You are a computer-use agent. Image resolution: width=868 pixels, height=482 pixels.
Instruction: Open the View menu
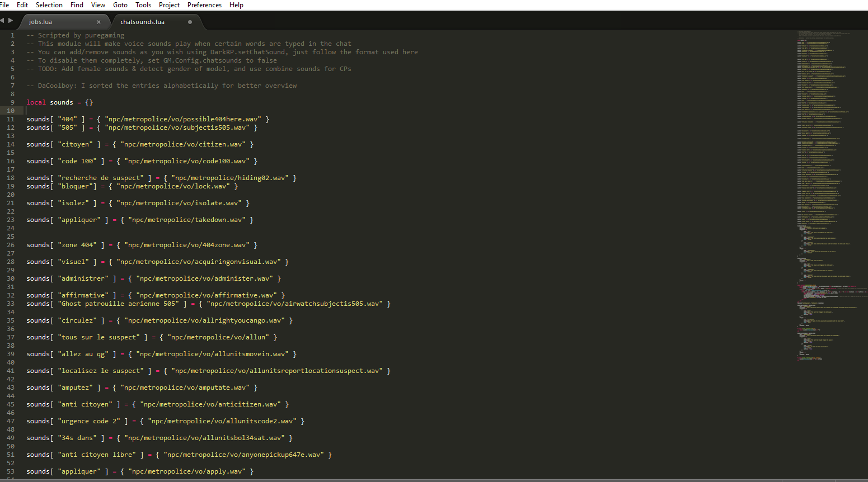(x=98, y=5)
